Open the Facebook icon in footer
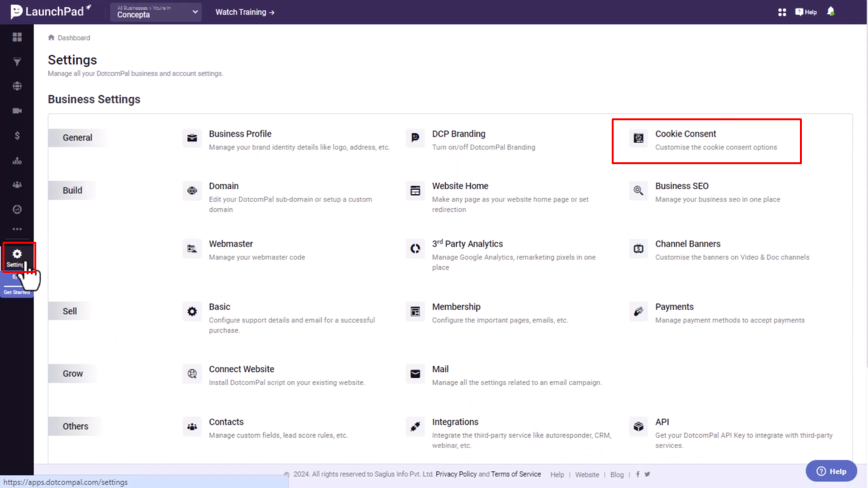868x488 pixels. (638, 475)
